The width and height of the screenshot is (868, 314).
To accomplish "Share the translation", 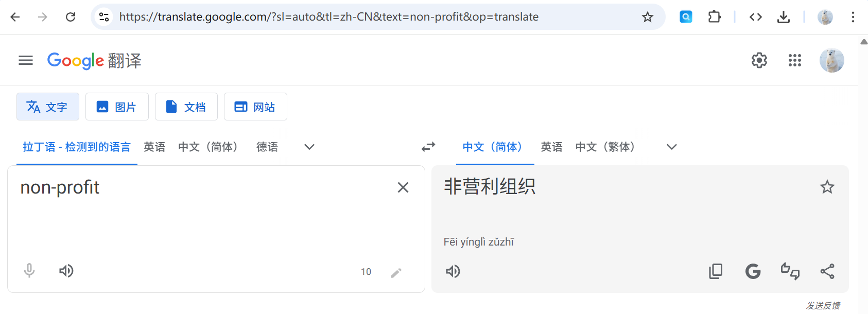I will tap(827, 271).
